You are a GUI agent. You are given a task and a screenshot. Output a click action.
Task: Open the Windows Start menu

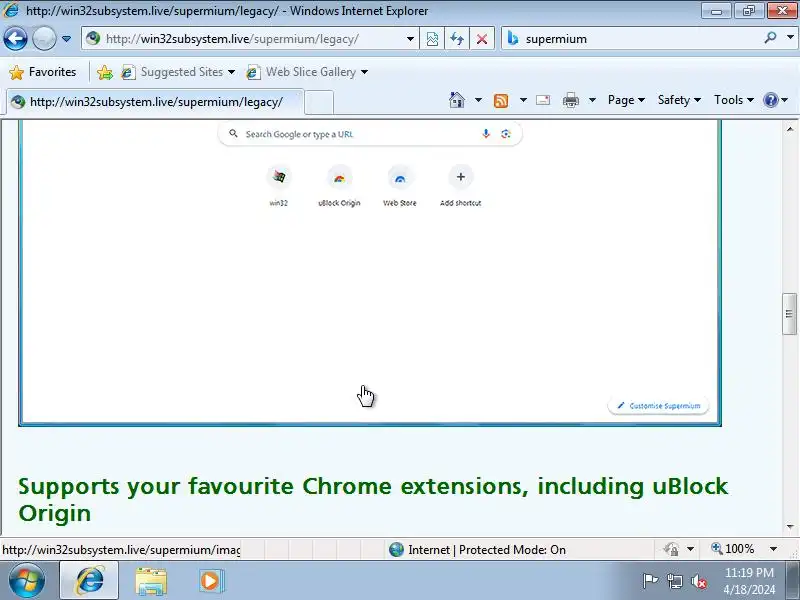tap(27, 581)
